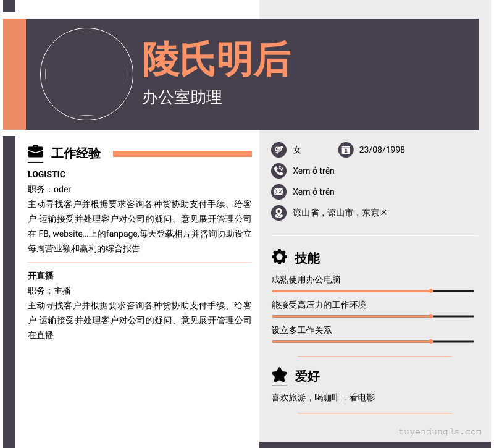Click the 开直播 job heading

click(x=41, y=276)
